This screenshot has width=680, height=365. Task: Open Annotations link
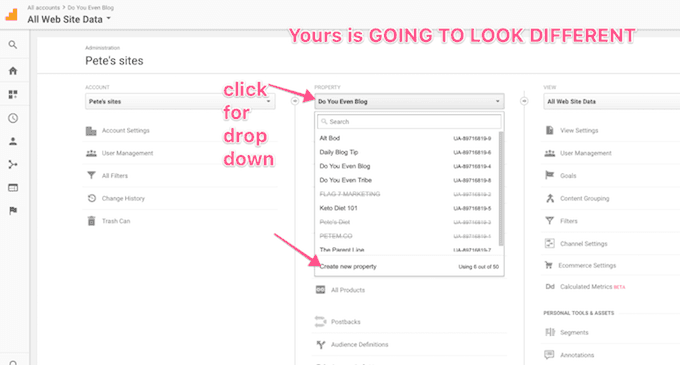click(x=577, y=355)
